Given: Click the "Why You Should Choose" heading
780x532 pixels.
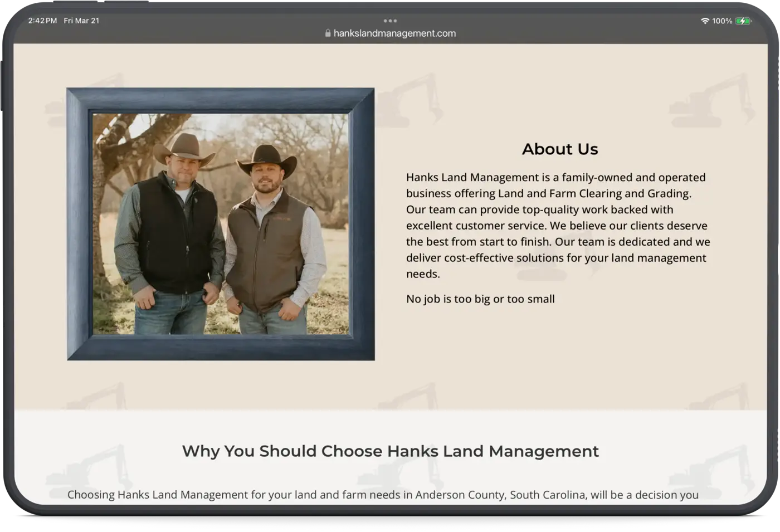Looking at the screenshot, I should (390, 451).
